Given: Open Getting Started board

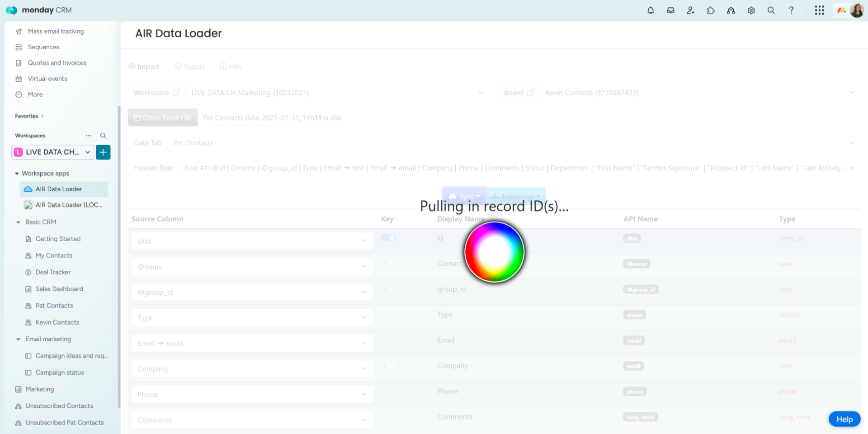Looking at the screenshot, I should click(58, 239).
